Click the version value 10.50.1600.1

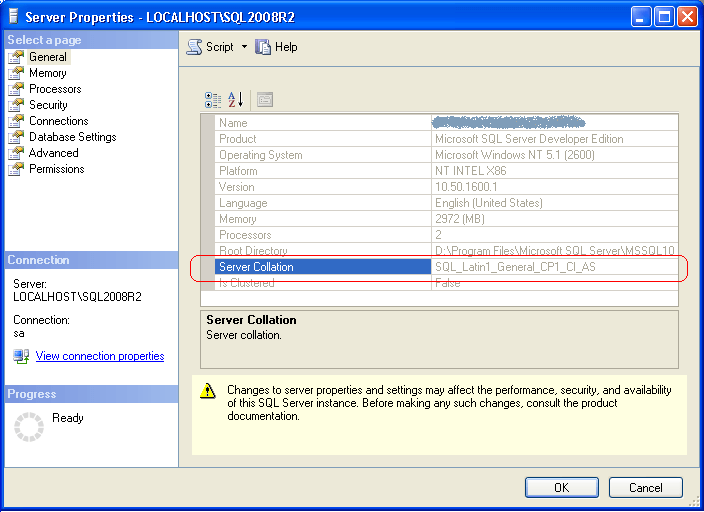[466, 187]
